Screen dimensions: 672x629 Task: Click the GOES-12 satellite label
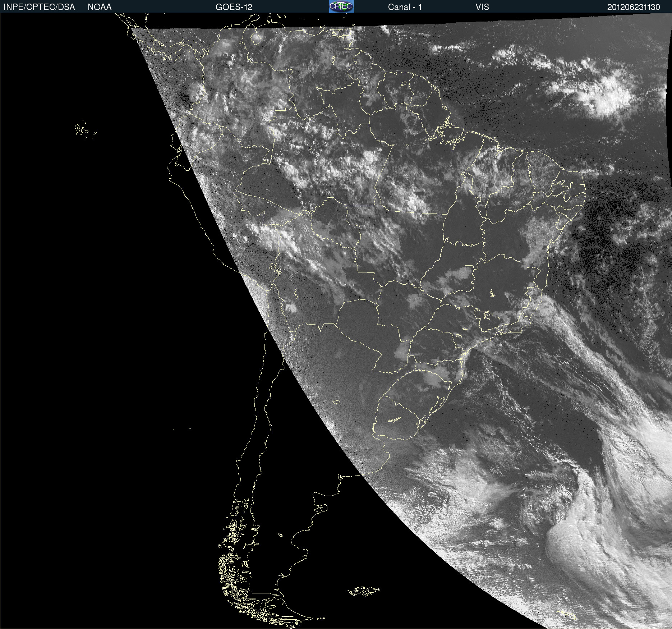[234, 7]
